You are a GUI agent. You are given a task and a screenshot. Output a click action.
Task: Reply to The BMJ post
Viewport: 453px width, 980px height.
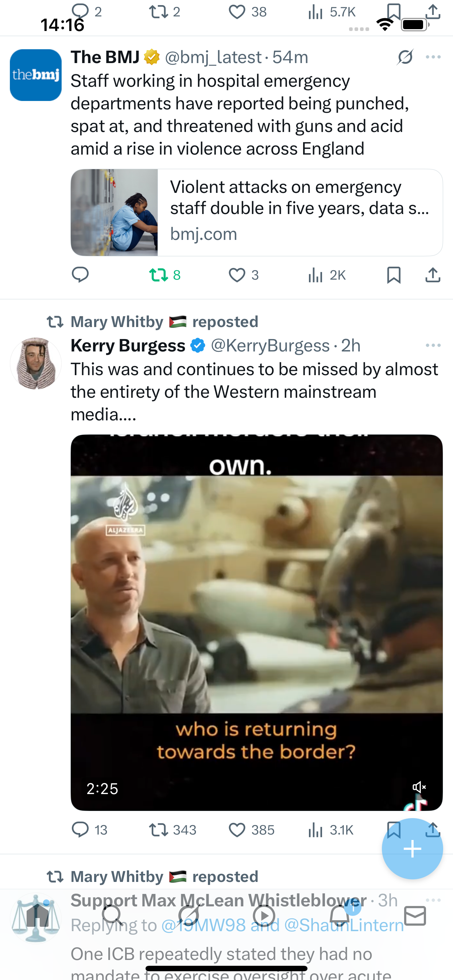(x=80, y=275)
